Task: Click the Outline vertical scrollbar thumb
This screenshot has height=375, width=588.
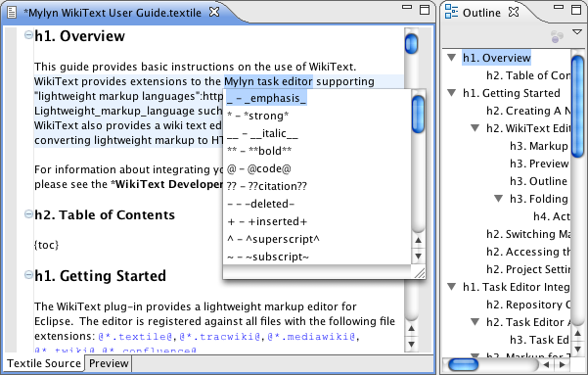Action: tap(578, 106)
